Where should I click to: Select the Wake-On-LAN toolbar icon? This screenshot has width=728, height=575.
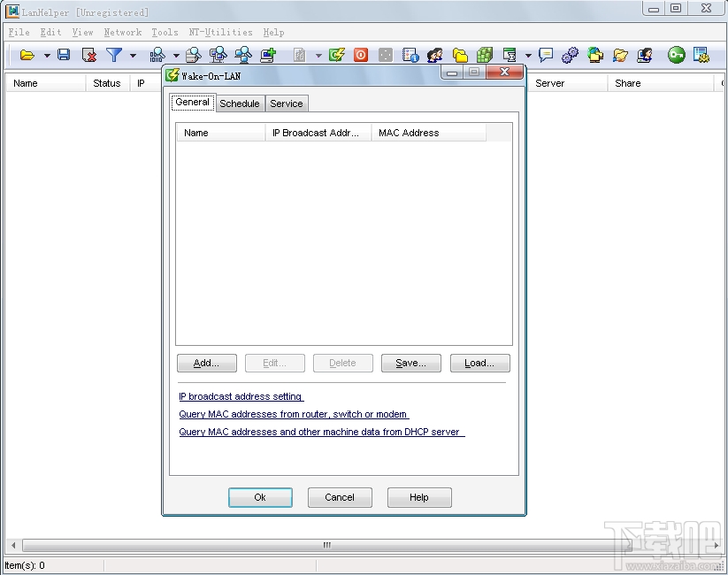(x=337, y=55)
